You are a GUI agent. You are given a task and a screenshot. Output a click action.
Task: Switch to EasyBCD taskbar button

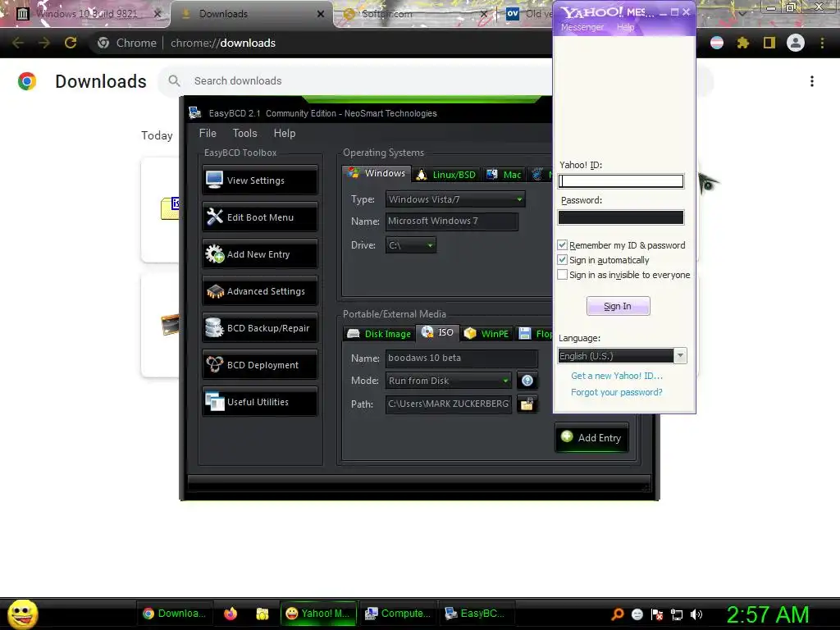(x=476, y=614)
